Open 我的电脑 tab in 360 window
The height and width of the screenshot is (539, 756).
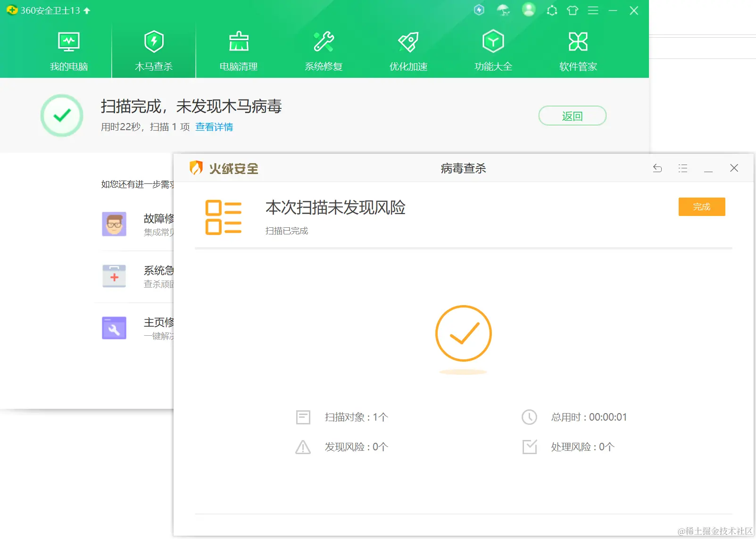(x=69, y=51)
